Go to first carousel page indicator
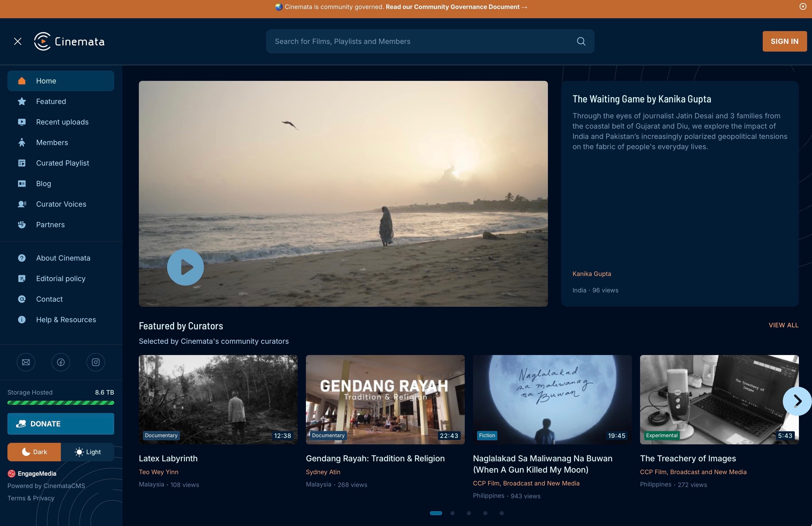The image size is (812, 526). click(436, 513)
